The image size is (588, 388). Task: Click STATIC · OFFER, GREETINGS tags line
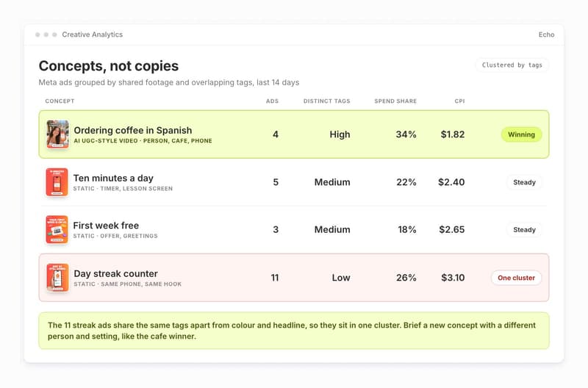pyautogui.click(x=115, y=236)
